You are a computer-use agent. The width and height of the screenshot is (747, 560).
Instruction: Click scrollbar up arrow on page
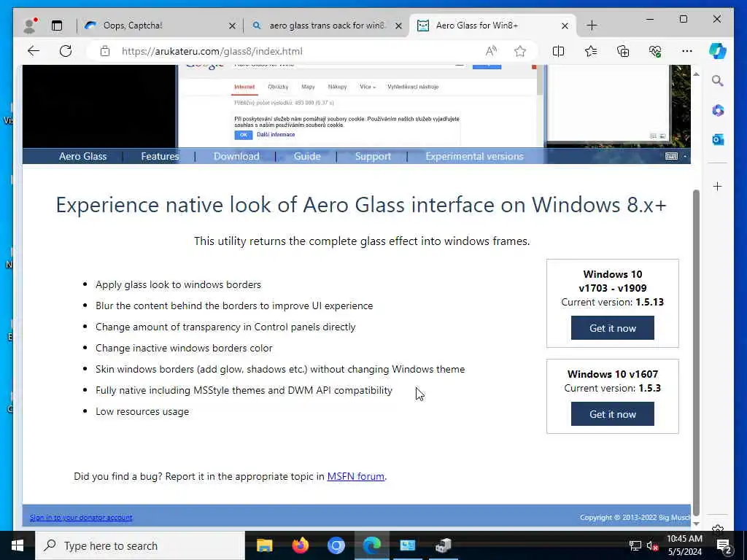pos(696,74)
